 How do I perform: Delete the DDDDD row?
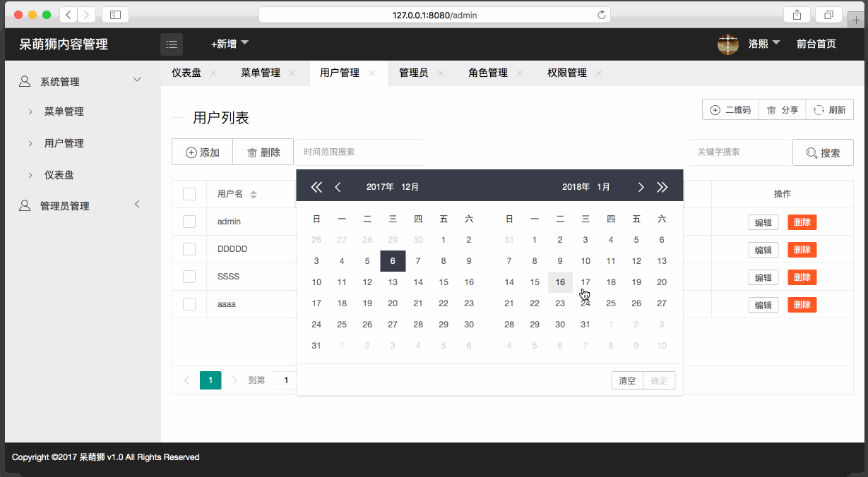point(802,250)
